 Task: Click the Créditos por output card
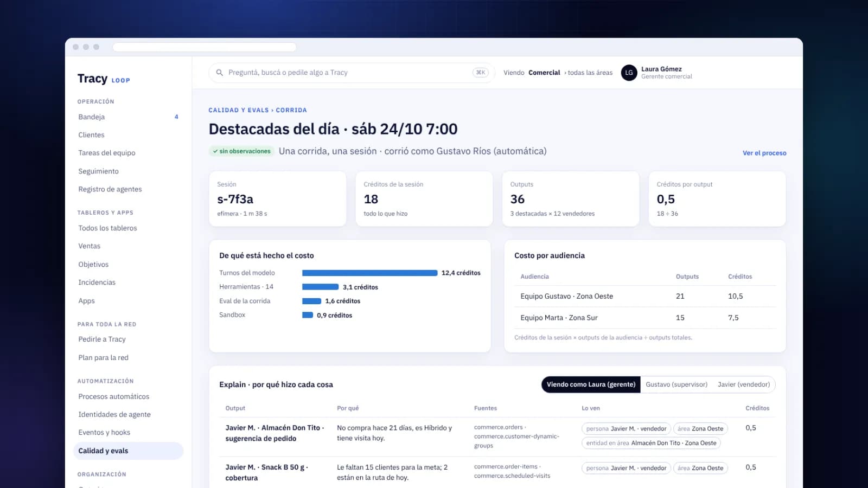717,199
